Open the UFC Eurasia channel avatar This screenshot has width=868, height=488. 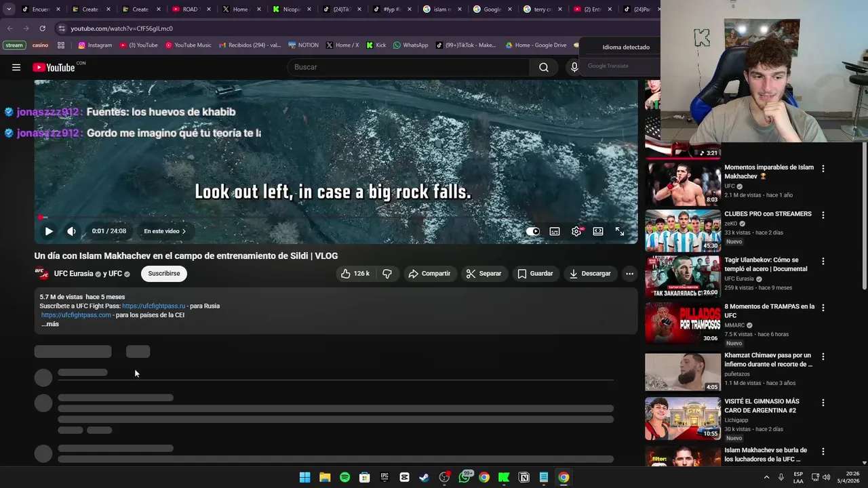[x=42, y=273]
